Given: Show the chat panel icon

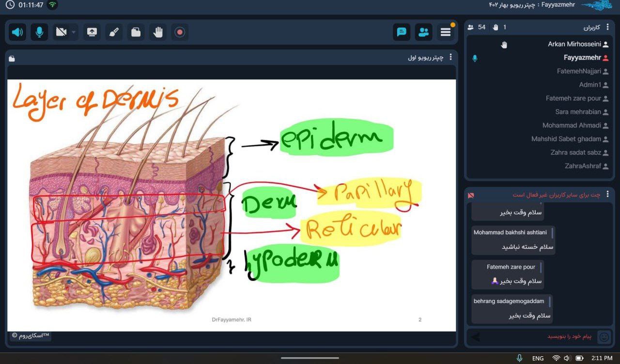Looking at the screenshot, I should [x=402, y=32].
